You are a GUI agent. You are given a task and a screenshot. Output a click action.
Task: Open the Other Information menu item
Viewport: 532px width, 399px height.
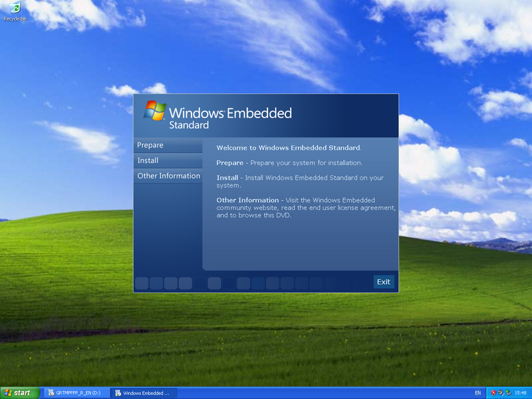[x=168, y=176]
